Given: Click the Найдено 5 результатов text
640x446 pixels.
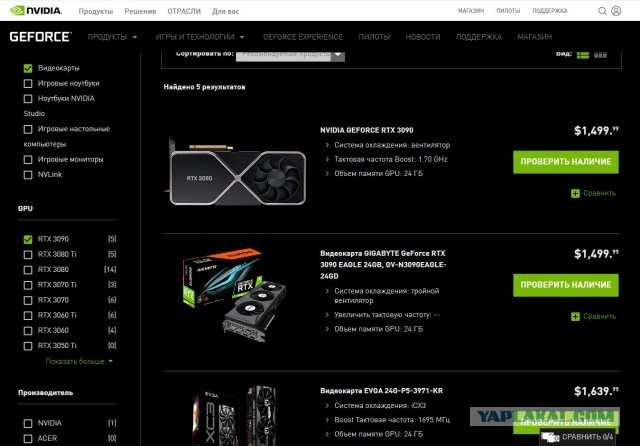Looking at the screenshot, I should (x=204, y=87).
